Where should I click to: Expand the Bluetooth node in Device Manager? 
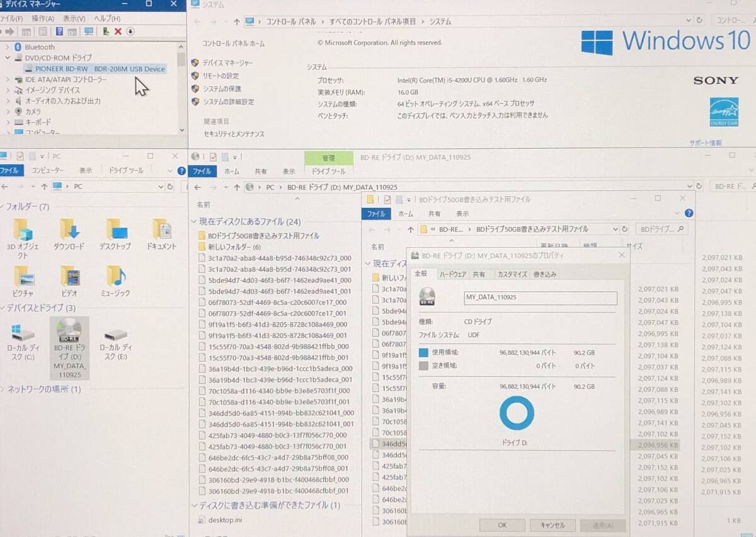coord(7,47)
